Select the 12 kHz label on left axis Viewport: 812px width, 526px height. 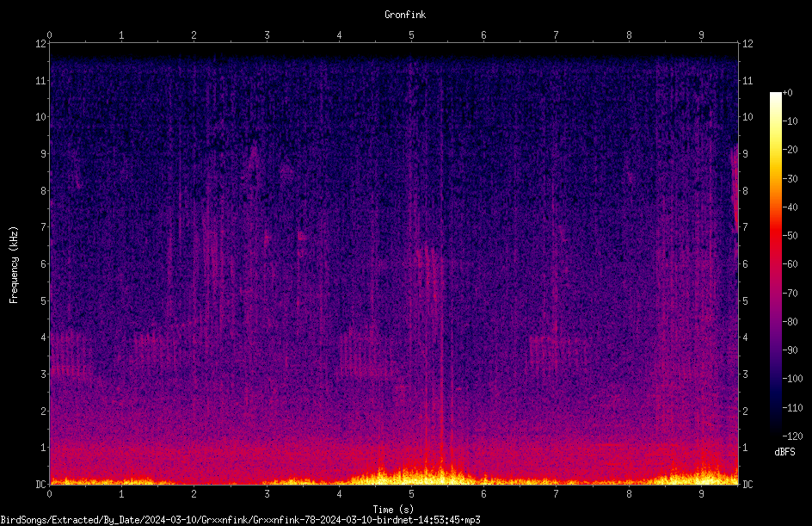[x=40, y=44]
